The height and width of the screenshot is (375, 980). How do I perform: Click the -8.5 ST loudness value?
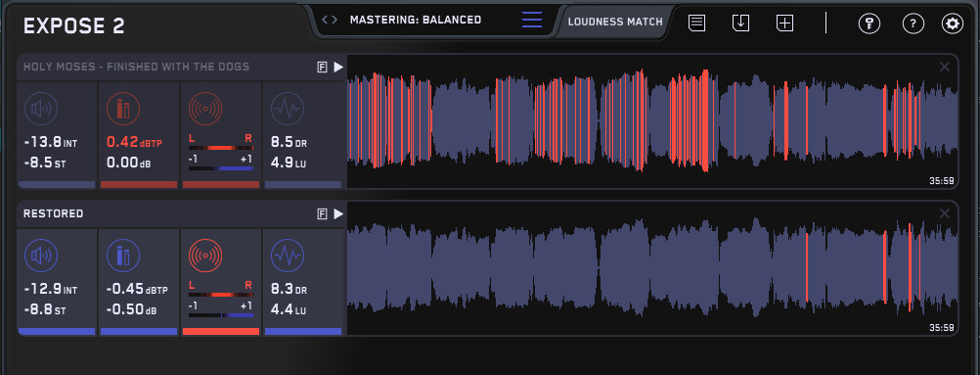48,164
